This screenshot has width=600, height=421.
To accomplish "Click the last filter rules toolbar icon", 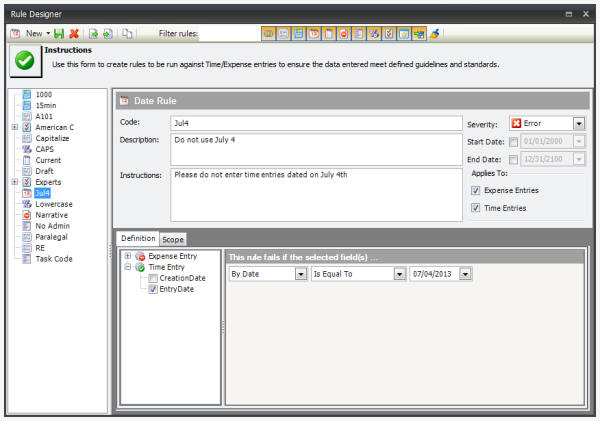I will point(436,34).
